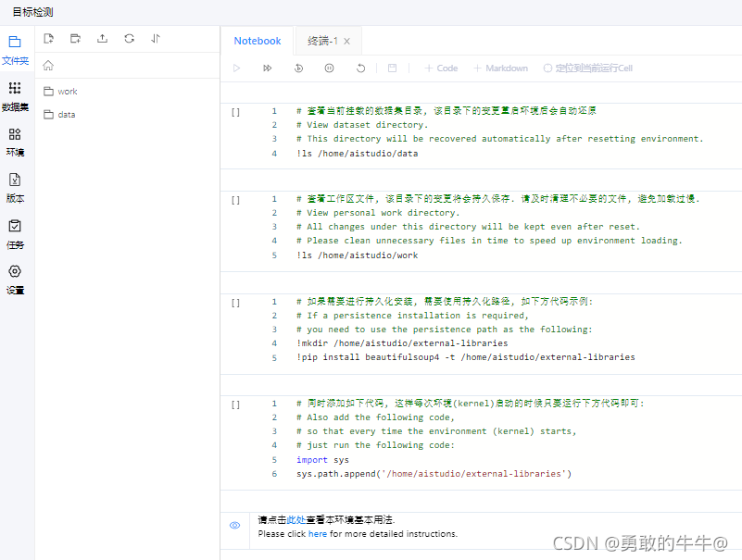Click the '# If a persistence installation is required,' comment

click(412, 316)
